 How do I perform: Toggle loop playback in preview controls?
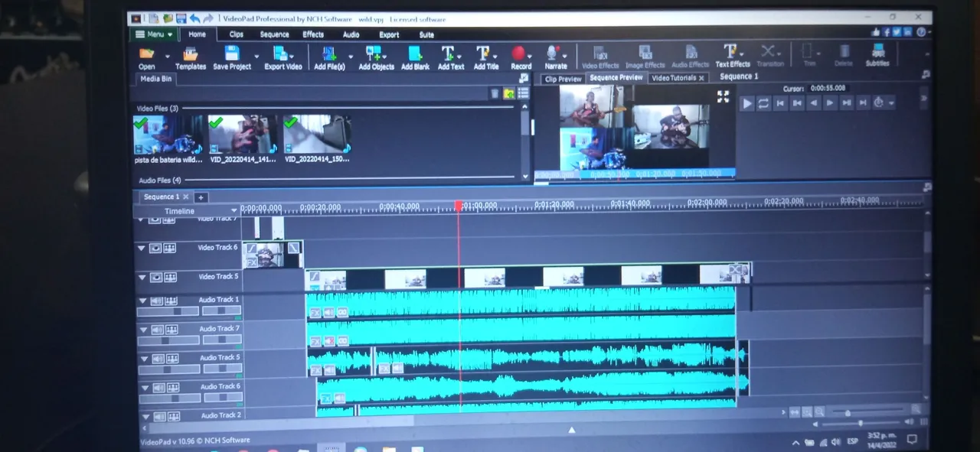click(763, 103)
